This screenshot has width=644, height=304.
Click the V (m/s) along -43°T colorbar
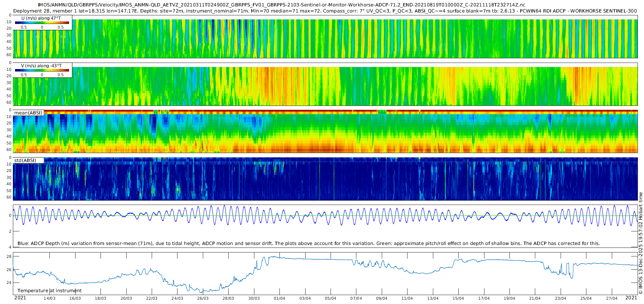coord(42,70)
